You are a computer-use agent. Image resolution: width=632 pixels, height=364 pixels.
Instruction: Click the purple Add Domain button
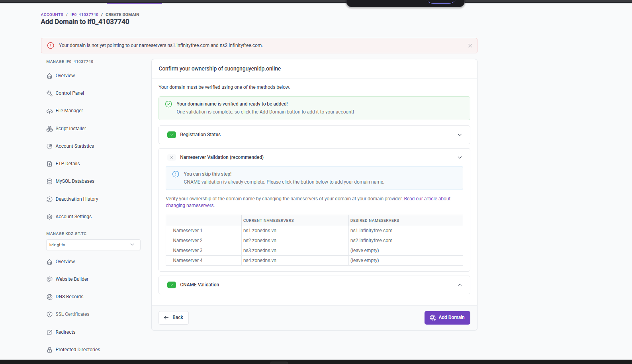(447, 317)
